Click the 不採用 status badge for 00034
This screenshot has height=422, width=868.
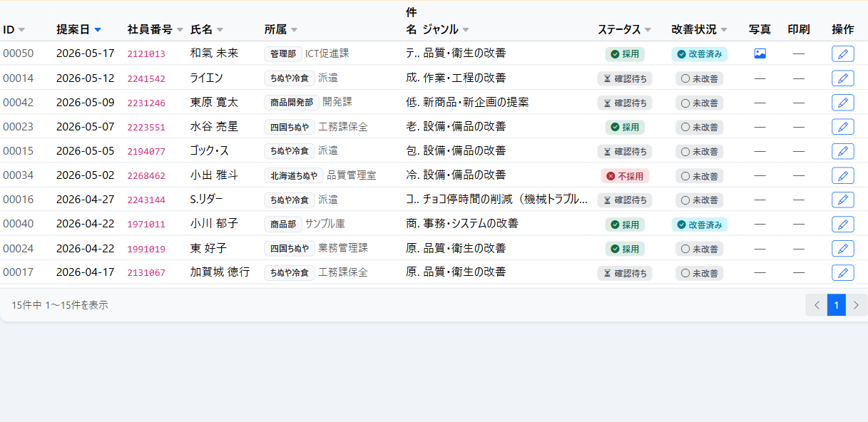(x=625, y=176)
